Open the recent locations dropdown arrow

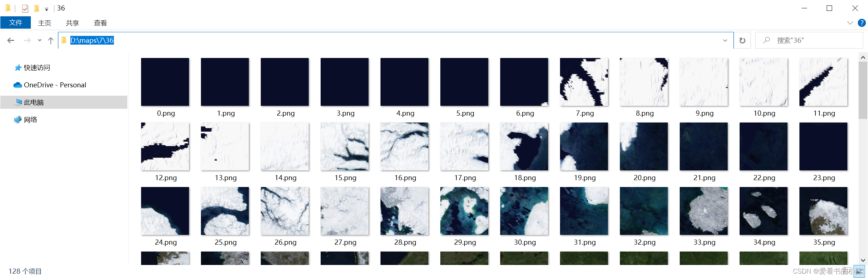pyautogui.click(x=40, y=40)
